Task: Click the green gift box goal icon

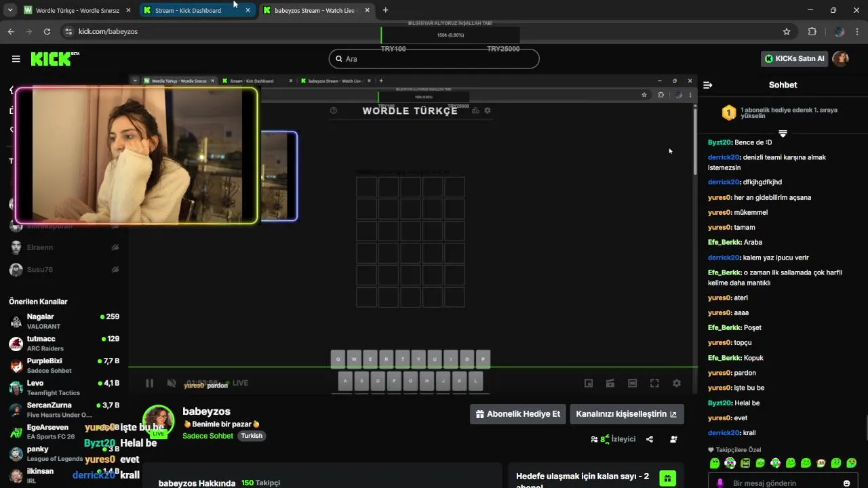Action: tap(667, 479)
